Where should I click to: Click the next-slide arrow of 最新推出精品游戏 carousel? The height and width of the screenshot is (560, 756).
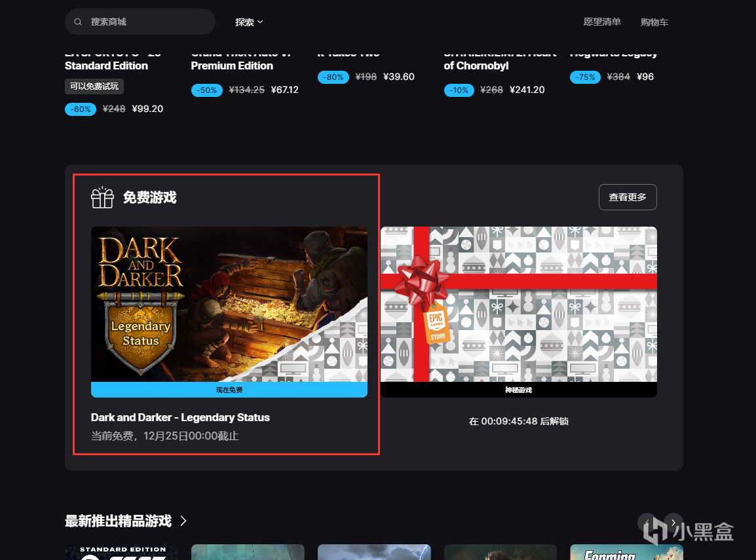(673, 523)
